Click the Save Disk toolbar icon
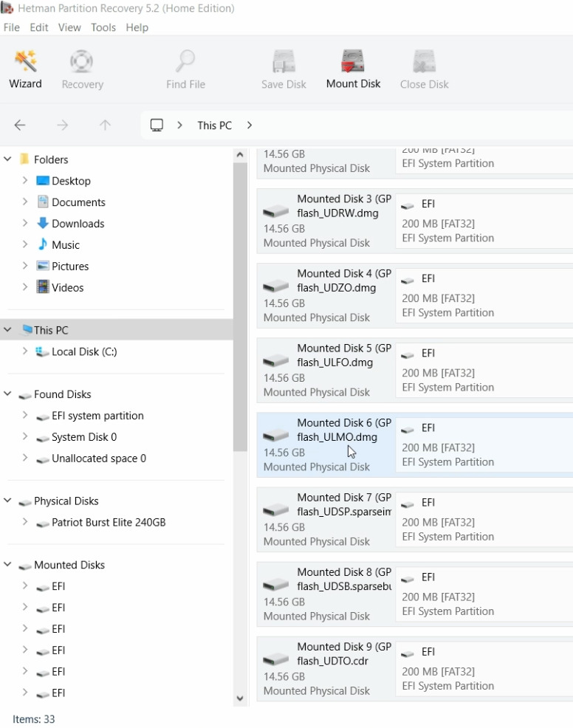Viewport: 573px width, 728px height. [284, 61]
